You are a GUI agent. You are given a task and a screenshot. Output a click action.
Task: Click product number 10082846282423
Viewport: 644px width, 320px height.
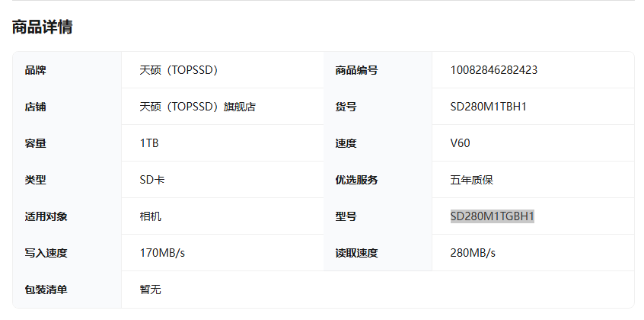coord(494,70)
